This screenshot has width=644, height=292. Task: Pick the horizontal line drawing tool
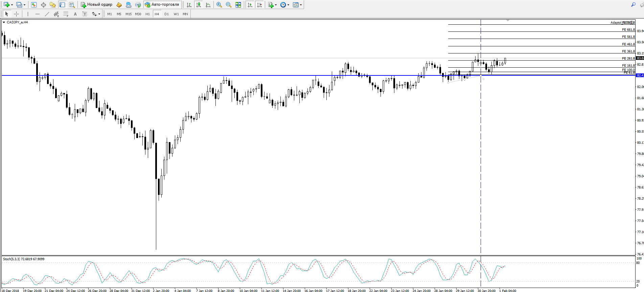pyautogui.click(x=37, y=14)
